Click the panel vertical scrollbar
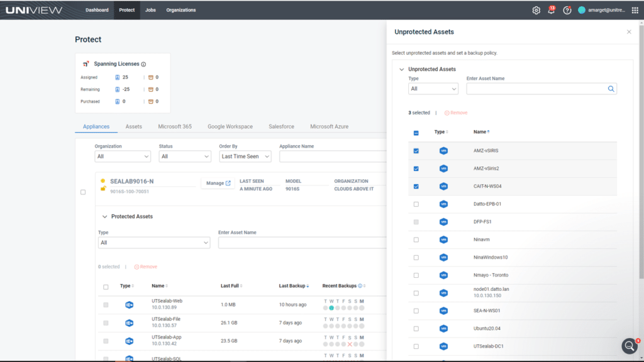 click(641, 152)
